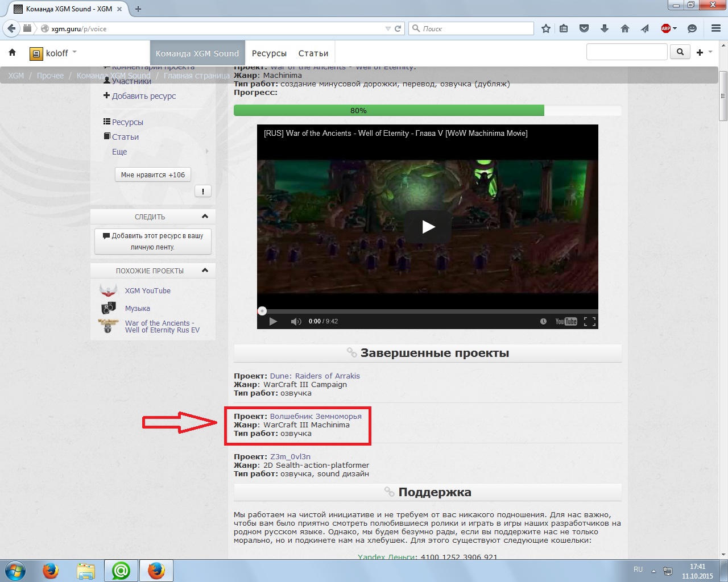This screenshot has width=728, height=582.
Task: Go to the XGM site home icon
Action: point(12,53)
